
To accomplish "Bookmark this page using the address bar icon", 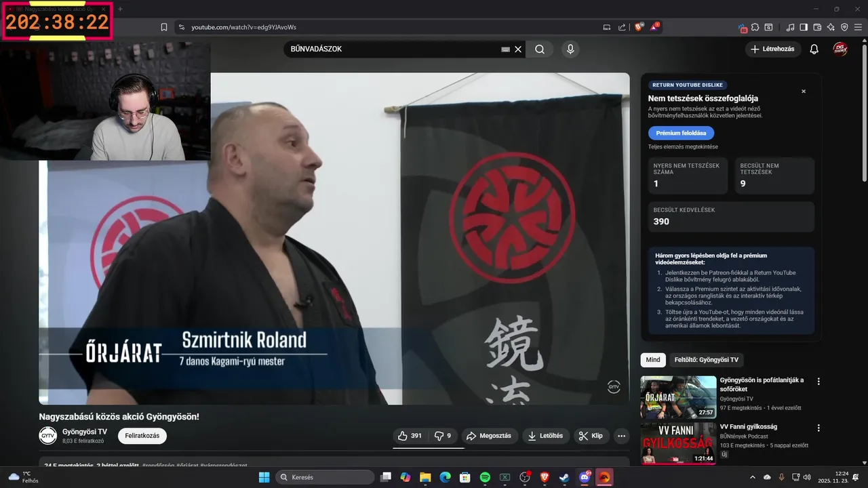I will pos(163,27).
